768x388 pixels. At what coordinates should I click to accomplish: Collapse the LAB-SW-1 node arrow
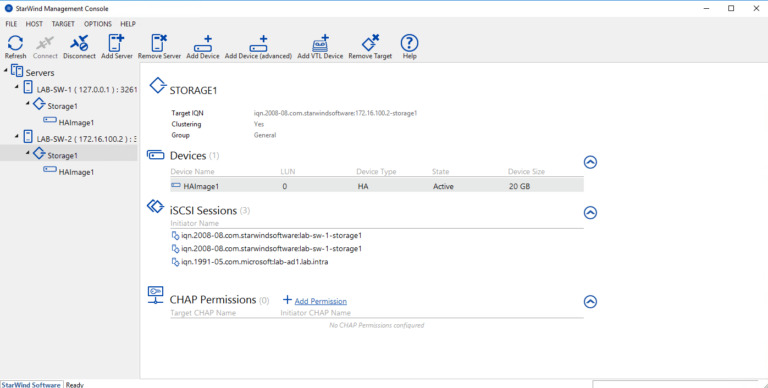(x=17, y=87)
